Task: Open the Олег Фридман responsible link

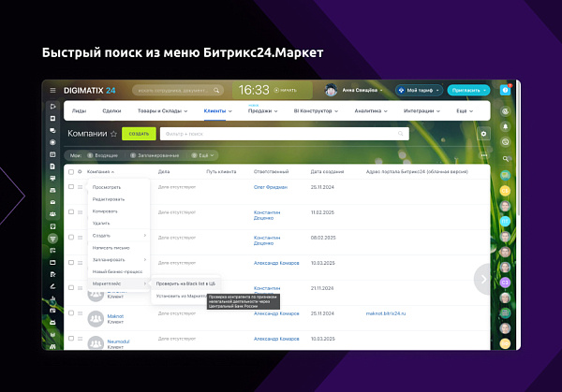Action: [x=271, y=187]
